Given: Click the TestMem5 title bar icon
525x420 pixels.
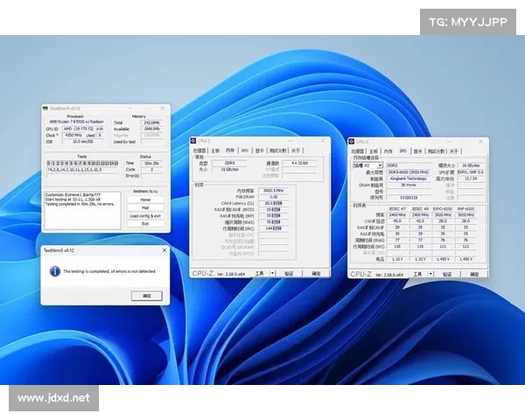Looking at the screenshot, I should 45,108.
